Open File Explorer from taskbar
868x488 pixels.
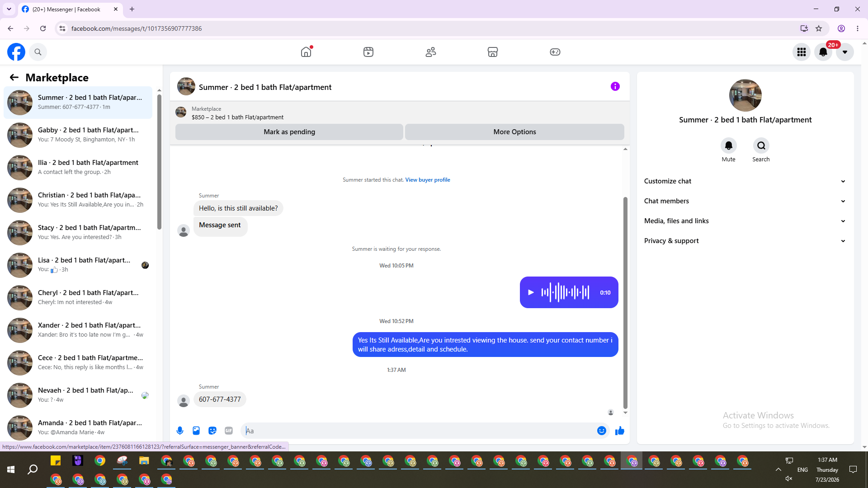click(144, 461)
